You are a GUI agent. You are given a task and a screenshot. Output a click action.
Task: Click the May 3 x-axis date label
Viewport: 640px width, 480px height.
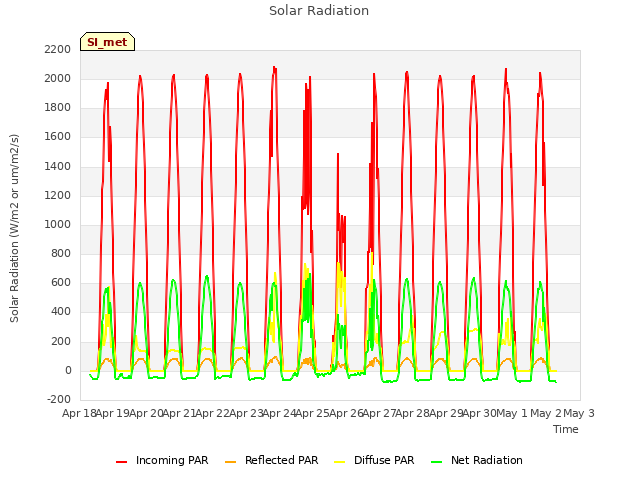579,413
